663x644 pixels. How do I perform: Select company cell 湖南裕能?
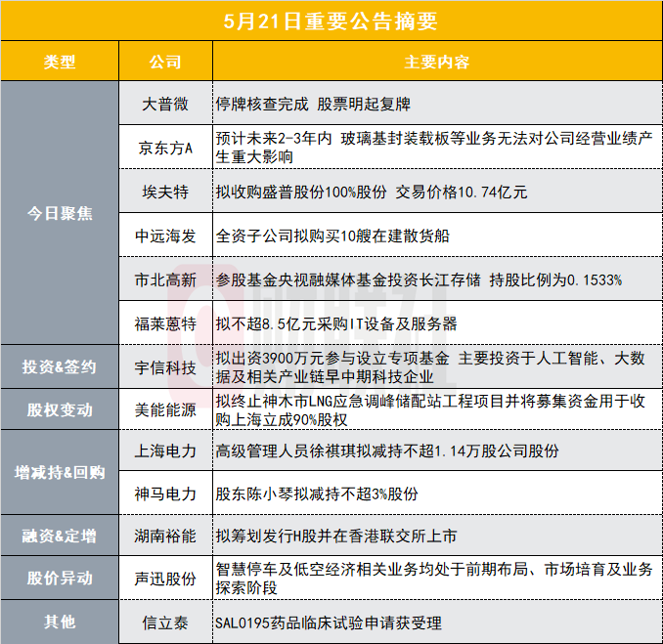tap(165, 536)
